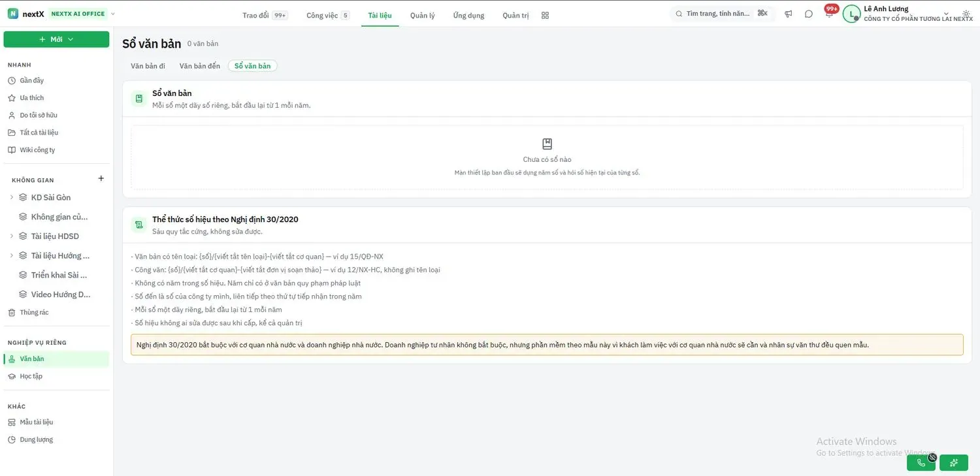This screenshot has height=476, width=980.
Task: Switch to the Công việc tab
Action: click(x=328, y=15)
